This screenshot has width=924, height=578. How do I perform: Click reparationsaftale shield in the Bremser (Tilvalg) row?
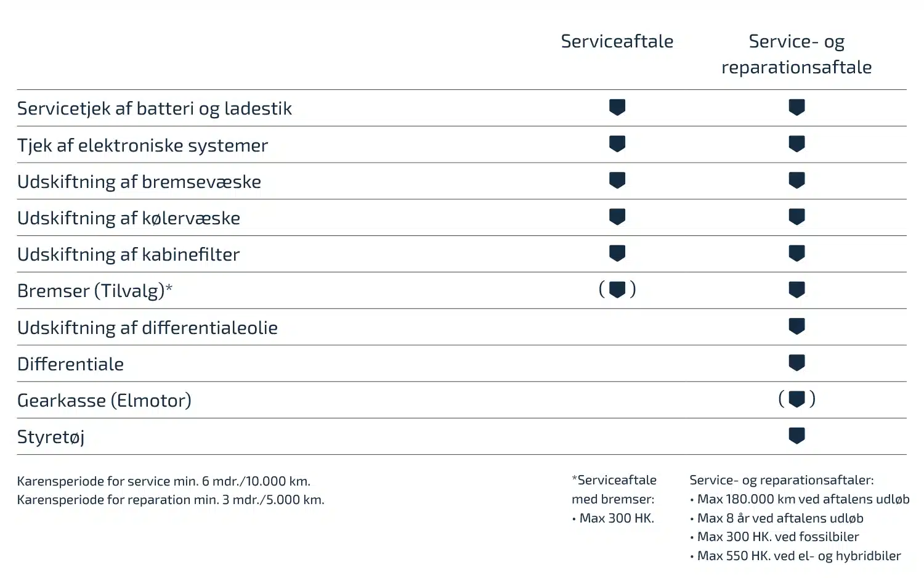coord(796,290)
